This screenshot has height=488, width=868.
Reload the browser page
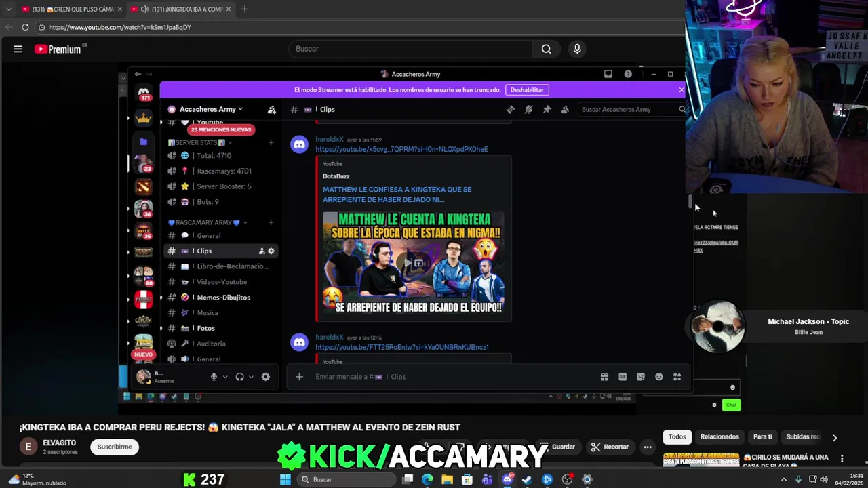(25, 27)
